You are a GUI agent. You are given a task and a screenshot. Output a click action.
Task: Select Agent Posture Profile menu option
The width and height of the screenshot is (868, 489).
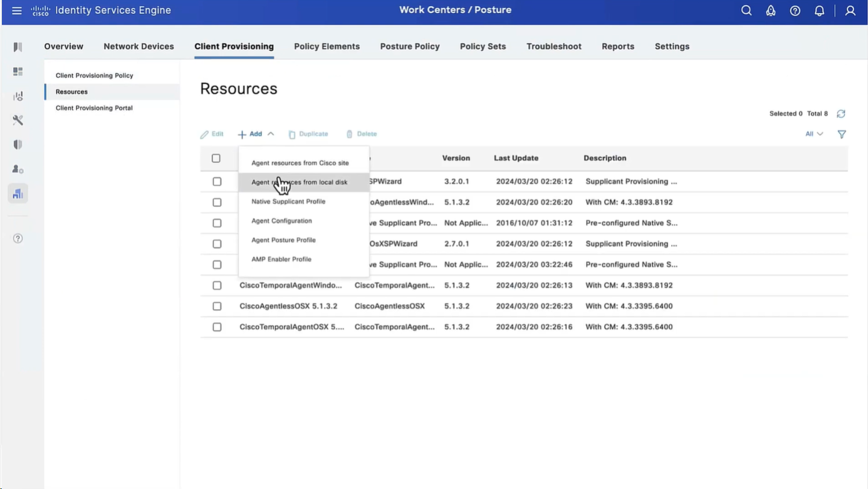[283, 240]
